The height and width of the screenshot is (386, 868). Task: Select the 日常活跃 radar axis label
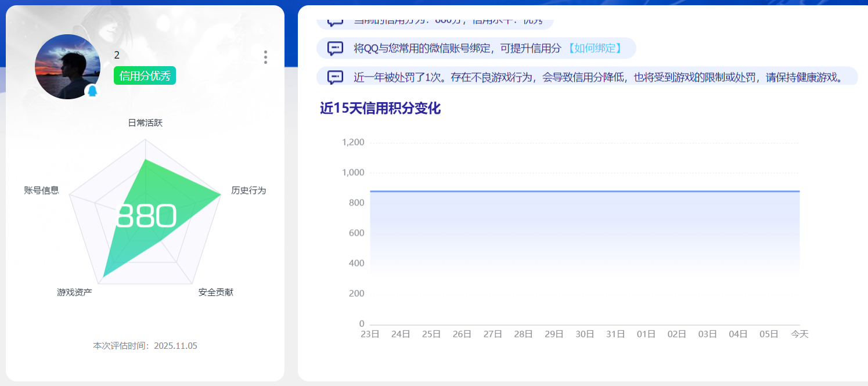click(x=145, y=123)
